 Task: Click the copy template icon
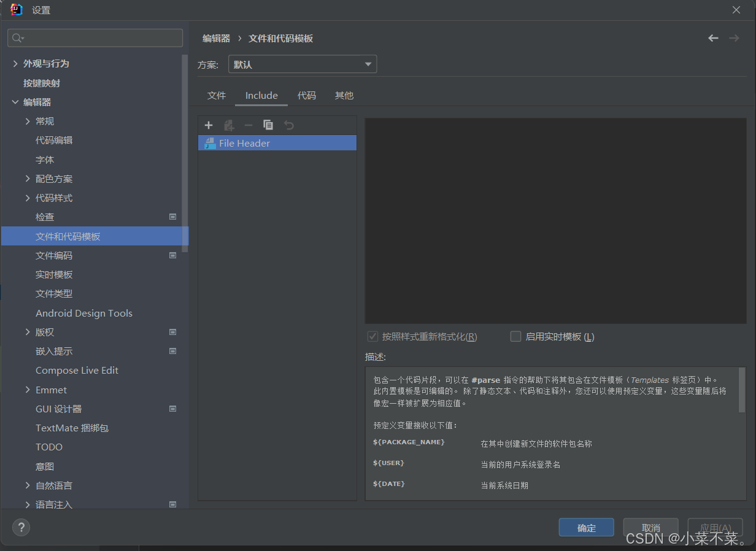268,125
